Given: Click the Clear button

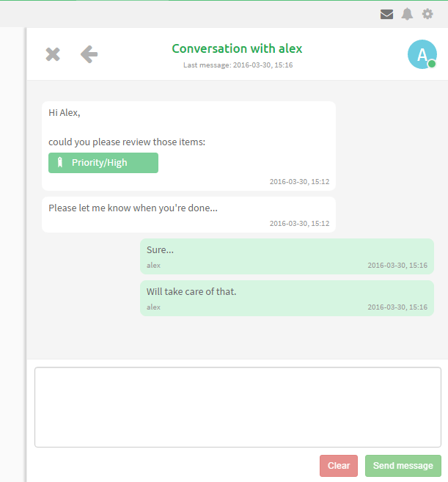Looking at the screenshot, I should [339, 466].
